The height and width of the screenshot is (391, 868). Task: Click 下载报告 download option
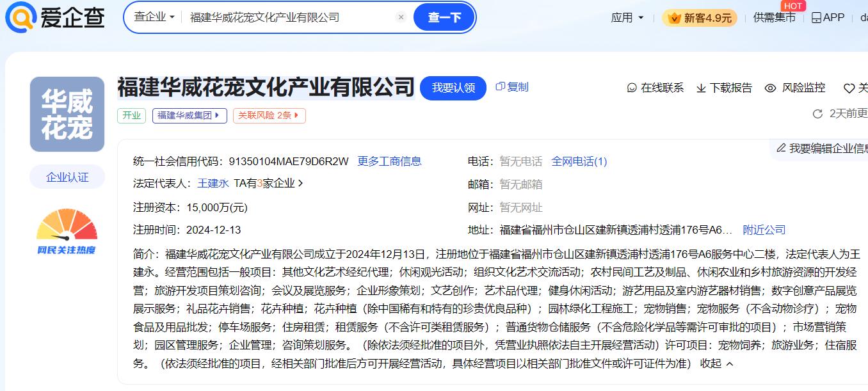724,88
